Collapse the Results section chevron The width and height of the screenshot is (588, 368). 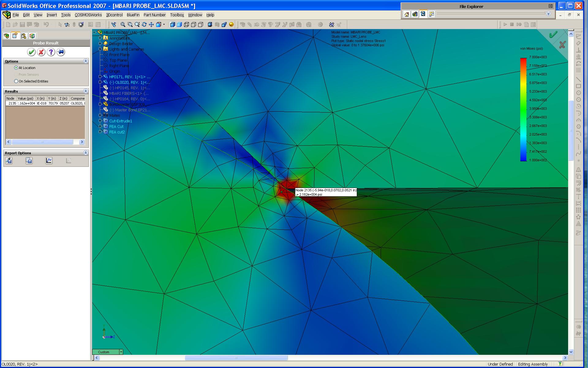click(86, 91)
